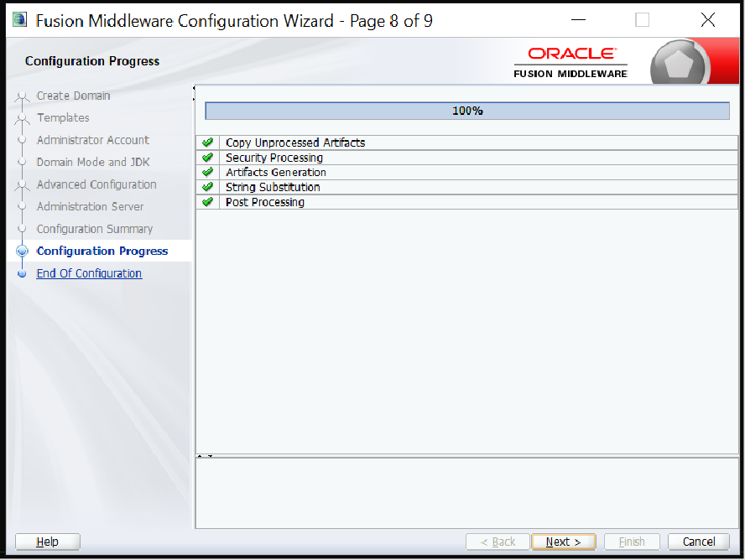The height and width of the screenshot is (560, 745).
Task: Click the Configuration Progress step bullet icon
Action: (x=23, y=251)
